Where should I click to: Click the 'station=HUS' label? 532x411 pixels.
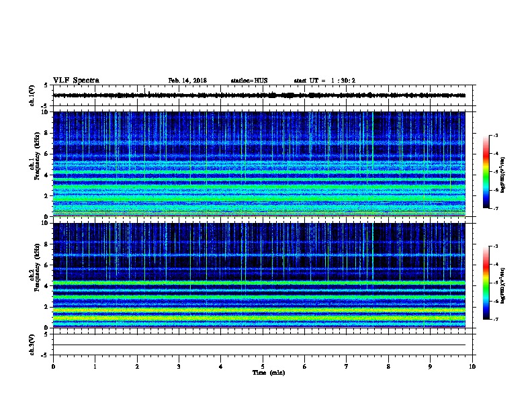click(249, 81)
